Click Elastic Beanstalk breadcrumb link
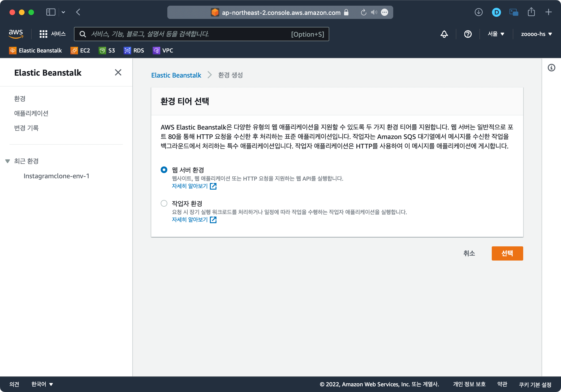 [176, 75]
